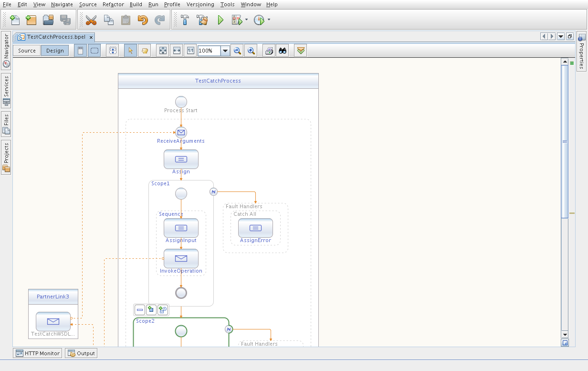Open Profile Project dropdown arrow

point(269,20)
